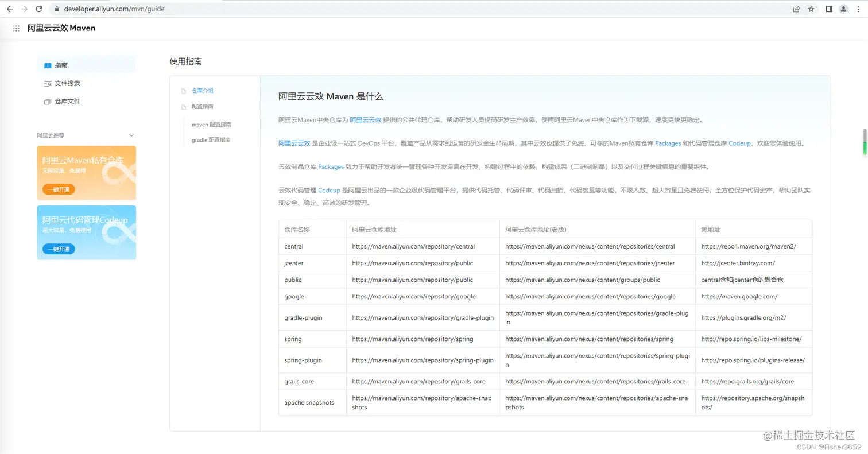Click the page vertical scrollbar thumb
The height and width of the screenshot is (454, 868).
coord(864,142)
